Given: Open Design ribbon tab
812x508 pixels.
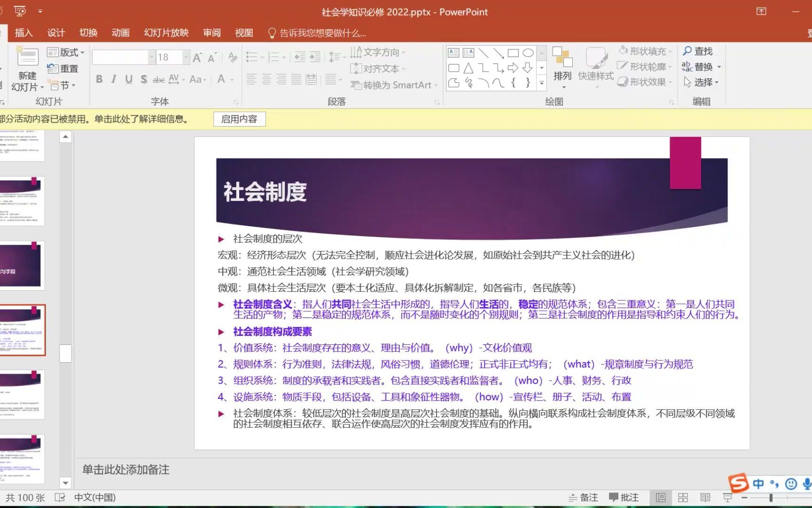Looking at the screenshot, I should tap(56, 32).
